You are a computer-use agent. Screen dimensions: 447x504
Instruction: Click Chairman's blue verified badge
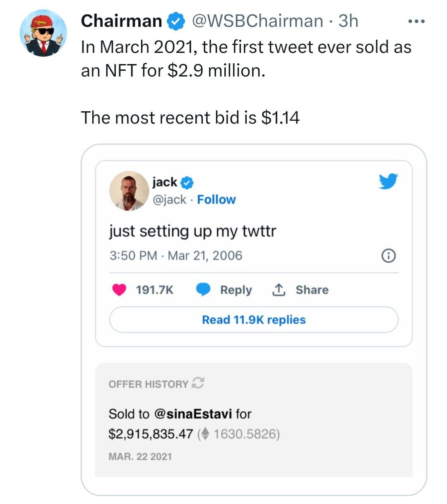coord(175,21)
